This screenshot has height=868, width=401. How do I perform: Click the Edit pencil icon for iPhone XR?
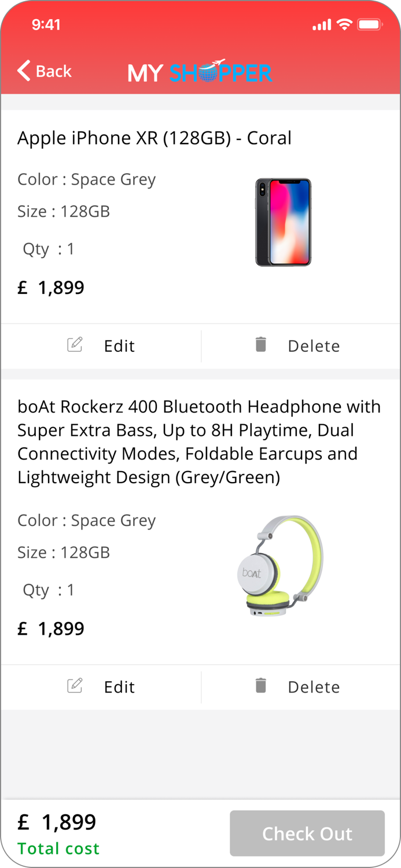tap(75, 345)
